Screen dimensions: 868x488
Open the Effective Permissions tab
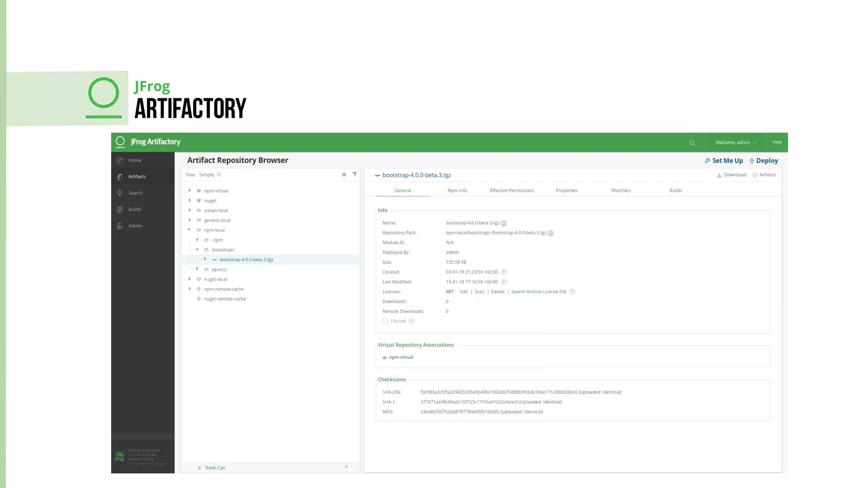(512, 191)
